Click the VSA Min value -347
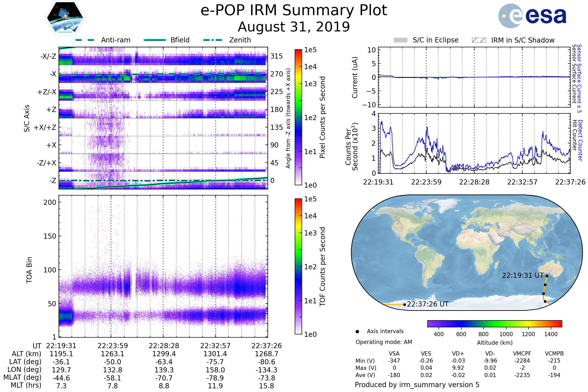 (394, 361)
